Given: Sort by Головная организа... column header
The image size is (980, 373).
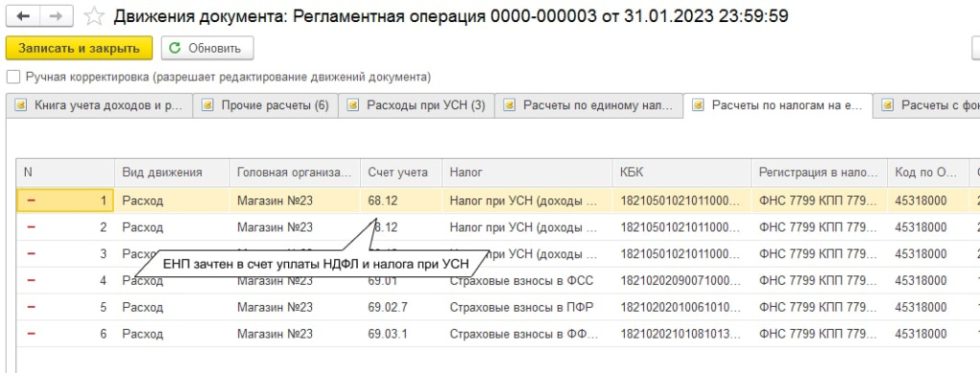Looking at the screenshot, I should click(x=295, y=172).
